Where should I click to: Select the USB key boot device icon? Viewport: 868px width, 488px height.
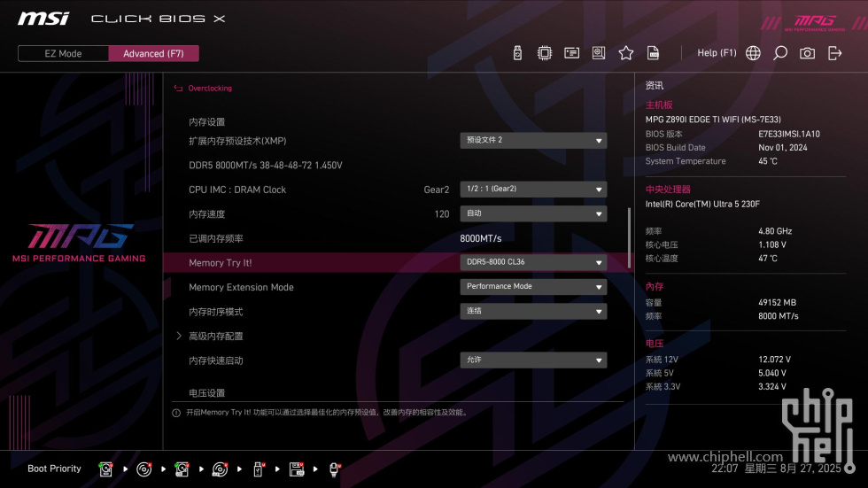tap(258, 469)
